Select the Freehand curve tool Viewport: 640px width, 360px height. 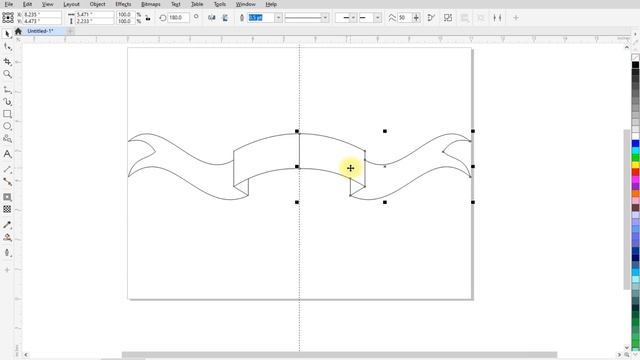(7, 90)
